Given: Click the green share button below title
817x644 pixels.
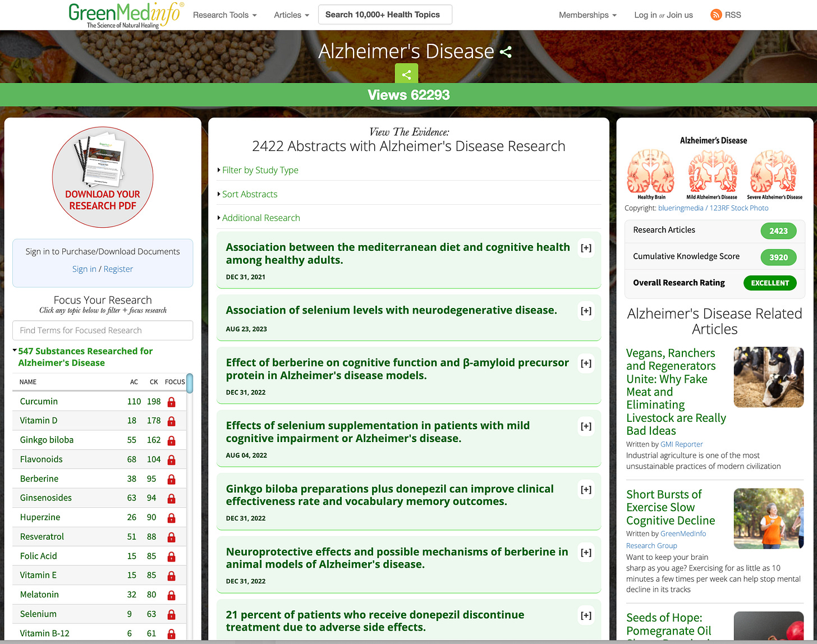Looking at the screenshot, I should (407, 74).
